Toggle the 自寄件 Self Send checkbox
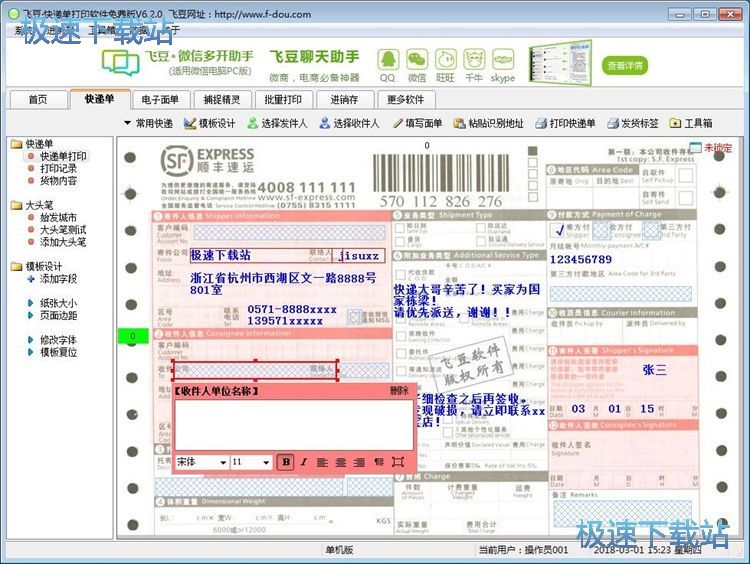 685,198
